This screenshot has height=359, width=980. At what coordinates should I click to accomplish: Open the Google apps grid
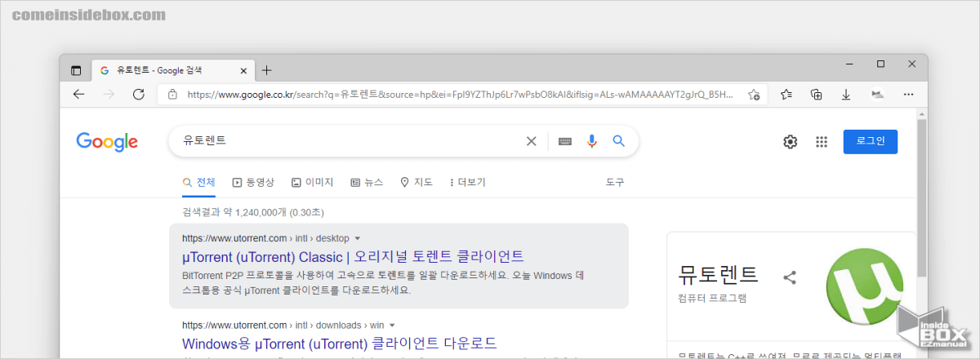(822, 142)
